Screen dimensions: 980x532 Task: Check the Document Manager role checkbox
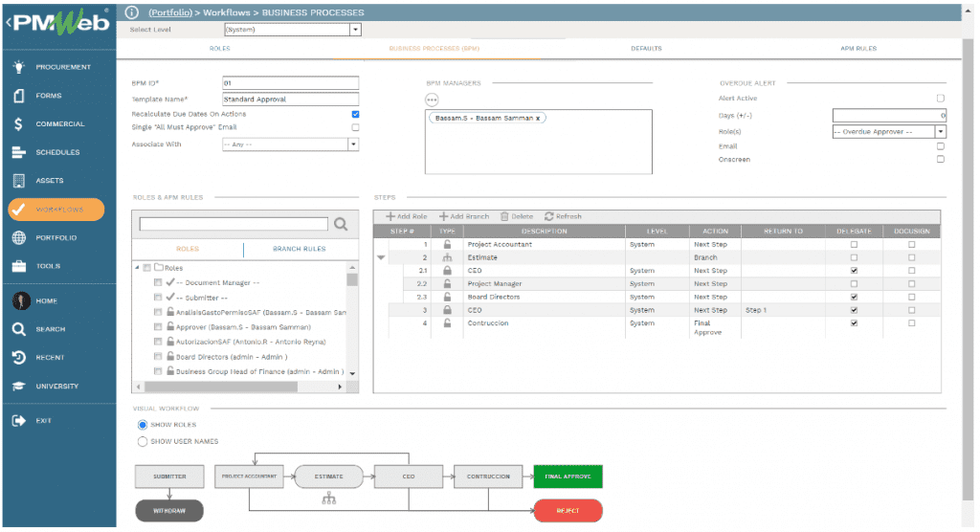coord(158,282)
